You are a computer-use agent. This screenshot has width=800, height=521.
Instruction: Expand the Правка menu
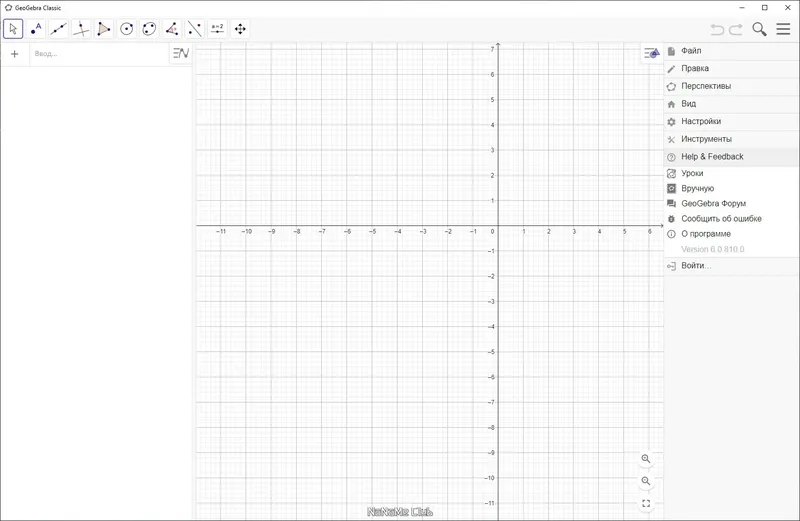tap(732, 68)
